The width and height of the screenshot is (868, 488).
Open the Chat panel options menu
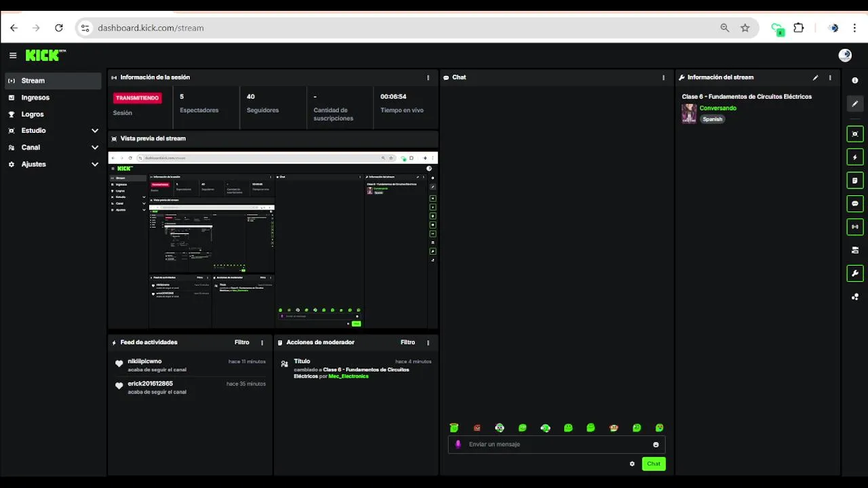coord(663,77)
